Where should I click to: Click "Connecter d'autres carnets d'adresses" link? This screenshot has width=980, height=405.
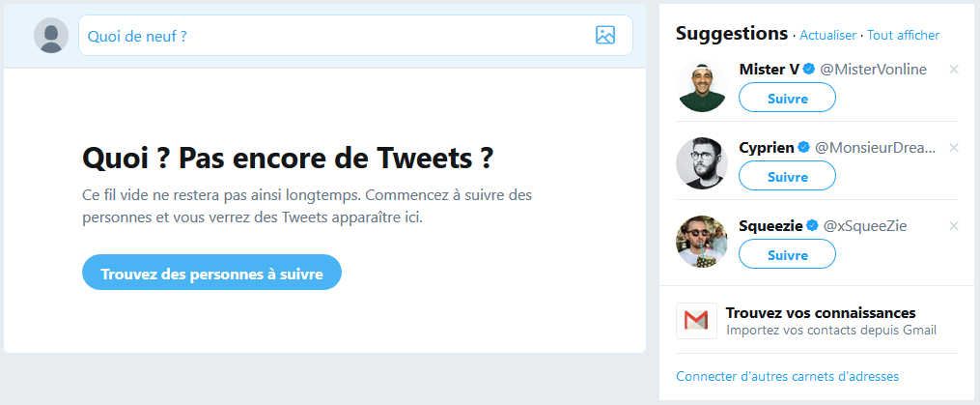[x=788, y=376]
